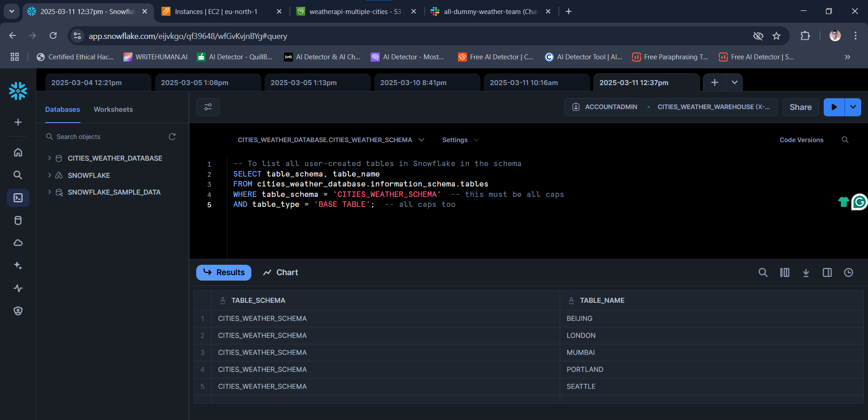Open the Admin shield icon
Screen dimensions: 868x420
tap(18, 311)
